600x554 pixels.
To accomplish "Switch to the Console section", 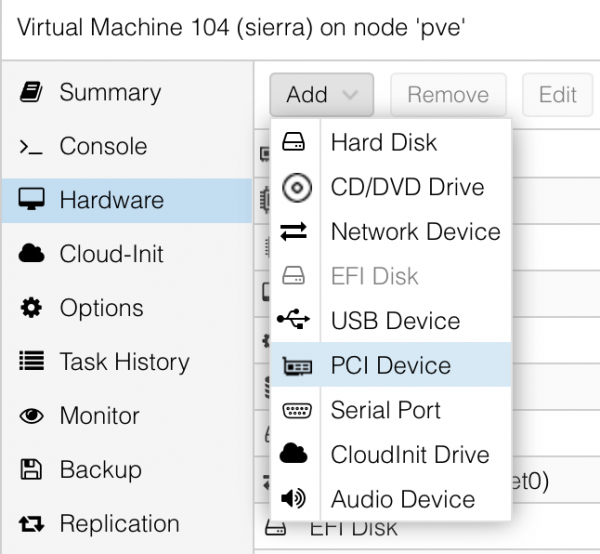I will 103,146.
